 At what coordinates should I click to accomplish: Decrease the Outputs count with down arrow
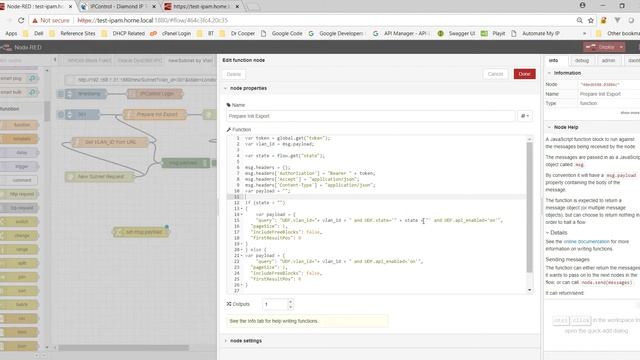290,307
